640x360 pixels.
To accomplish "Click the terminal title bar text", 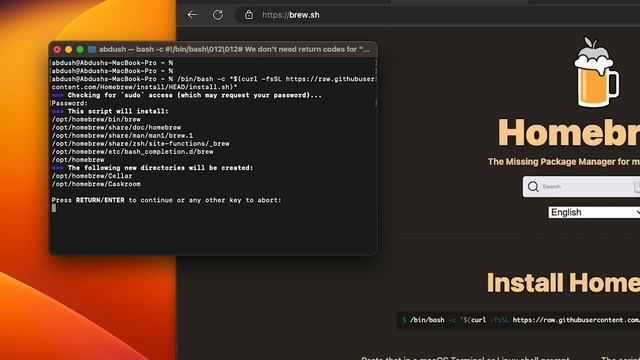I will [234, 49].
